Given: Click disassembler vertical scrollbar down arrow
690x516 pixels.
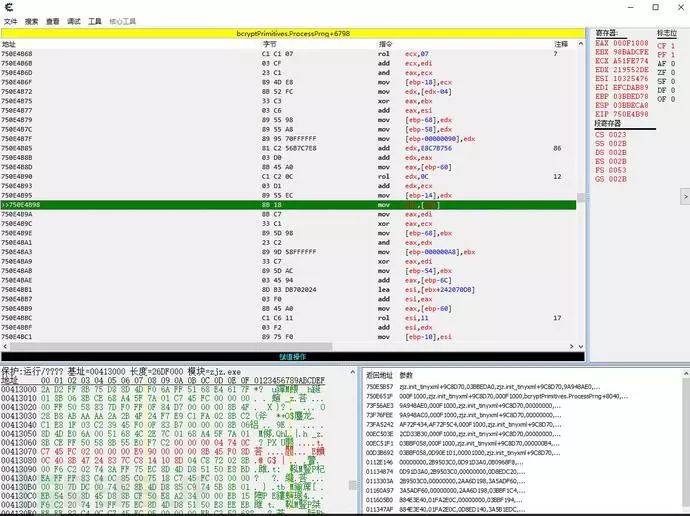Looking at the screenshot, I should pyautogui.click(x=580, y=347).
